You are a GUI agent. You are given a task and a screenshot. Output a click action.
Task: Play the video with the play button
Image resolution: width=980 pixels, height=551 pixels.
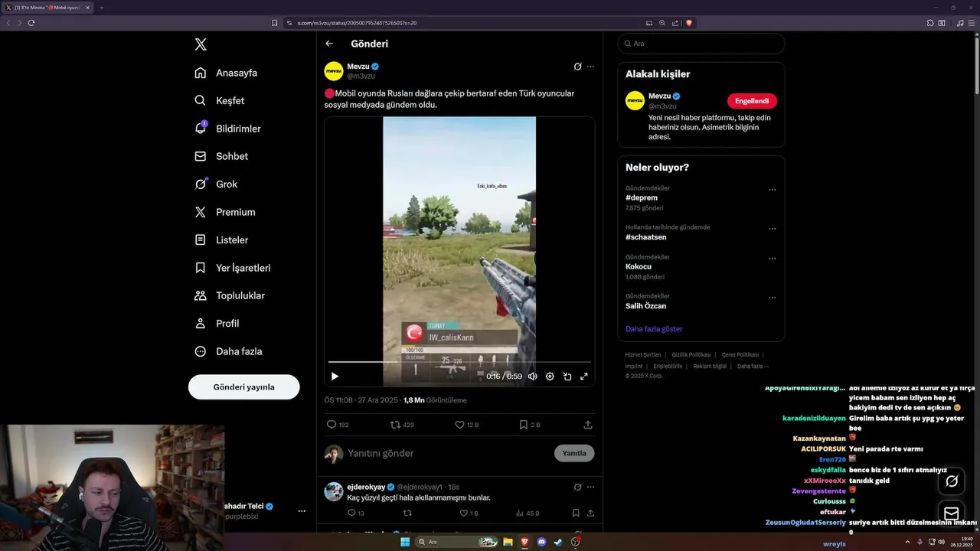point(335,377)
